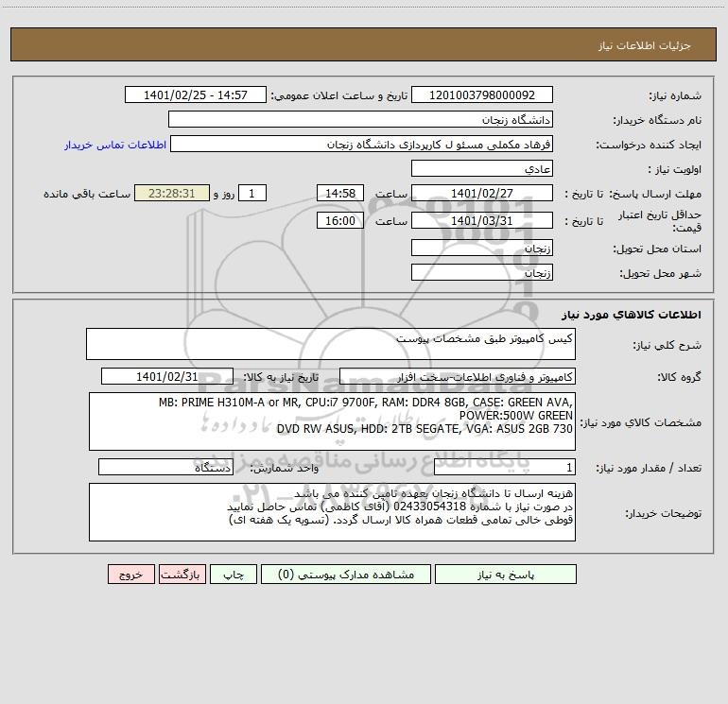Click the خروج exit button
Screen dimensions: 728x704
coord(130,575)
